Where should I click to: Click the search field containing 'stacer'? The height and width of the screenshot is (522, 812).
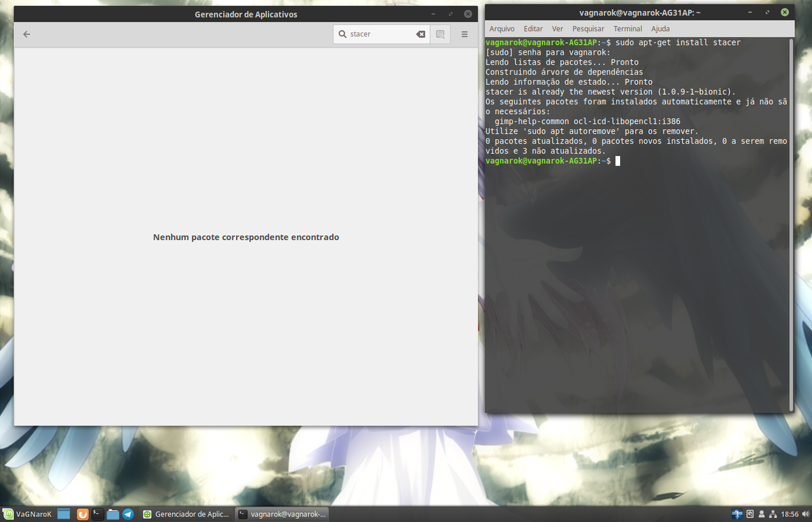click(381, 34)
